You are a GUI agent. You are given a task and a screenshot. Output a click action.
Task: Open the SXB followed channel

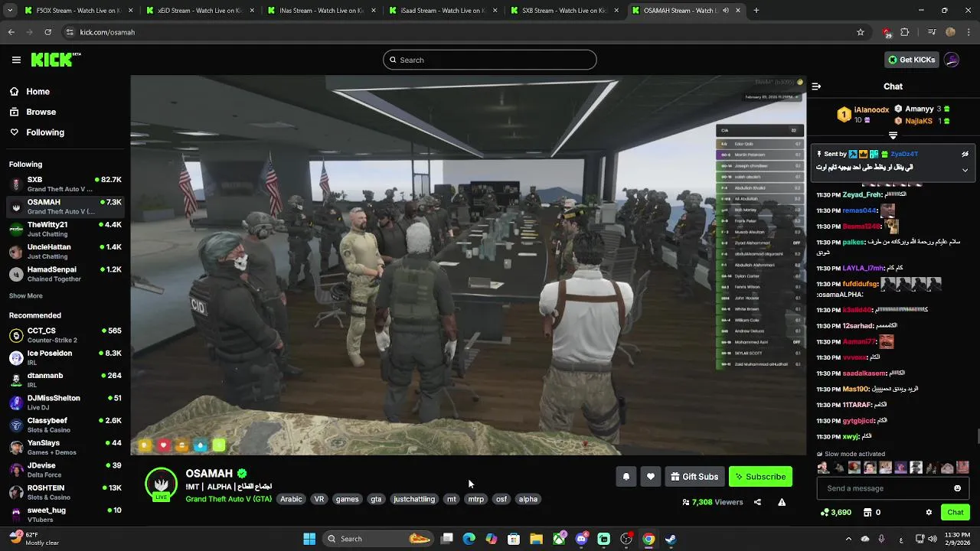[x=65, y=184]
